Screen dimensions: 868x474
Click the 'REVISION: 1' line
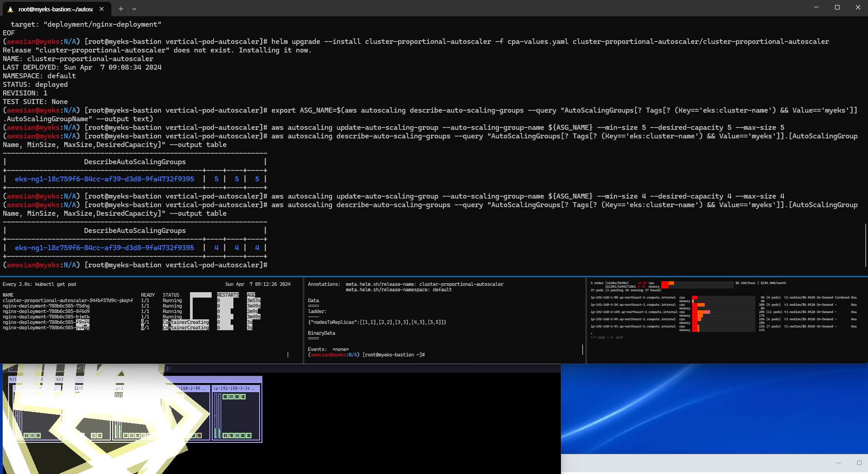pos(25,93)
